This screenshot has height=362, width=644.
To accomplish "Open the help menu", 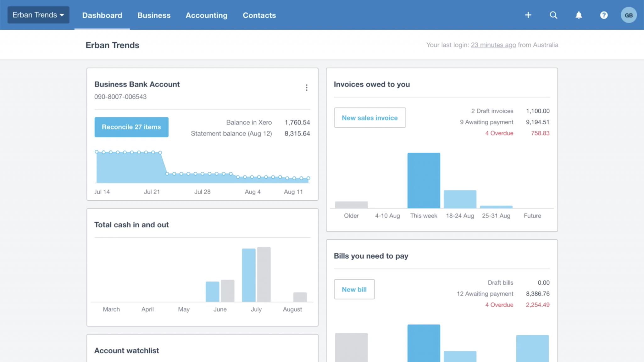I will pos(603,15).
